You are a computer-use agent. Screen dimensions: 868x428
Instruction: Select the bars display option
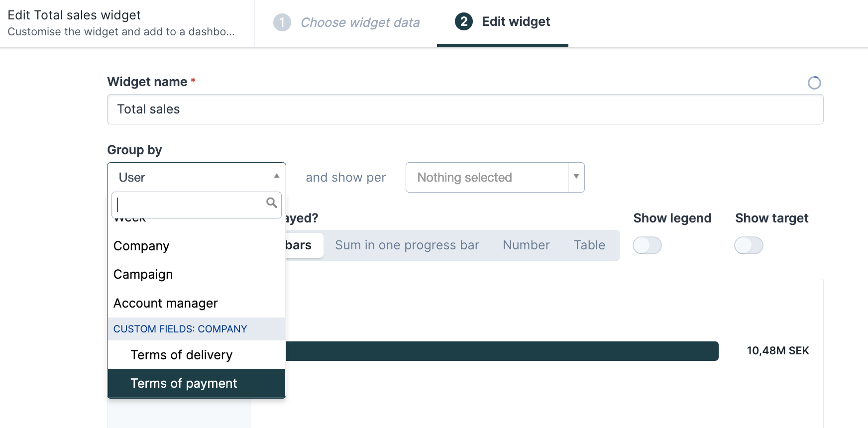(304, 245)
